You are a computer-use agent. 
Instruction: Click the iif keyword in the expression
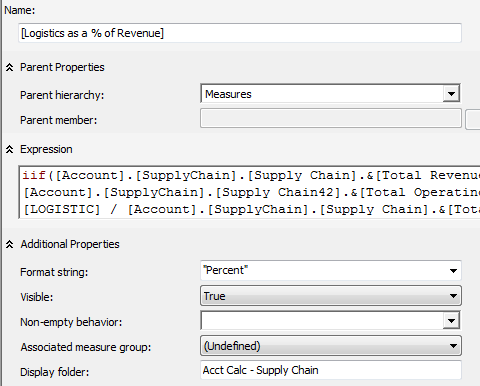click(34, 175)
